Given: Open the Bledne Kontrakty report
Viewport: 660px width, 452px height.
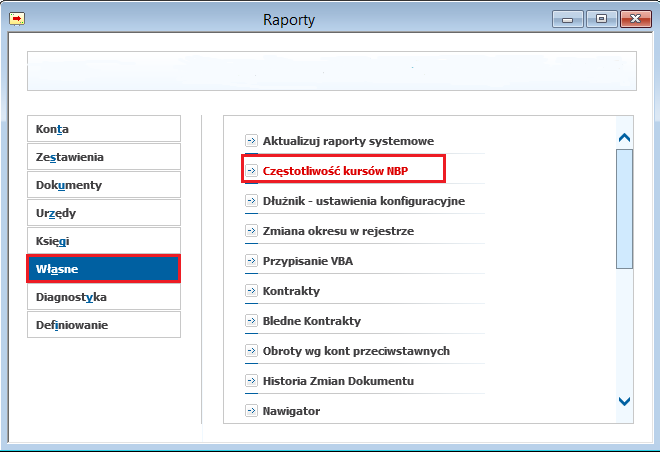Looking at the screenshot, I should 311,321.
